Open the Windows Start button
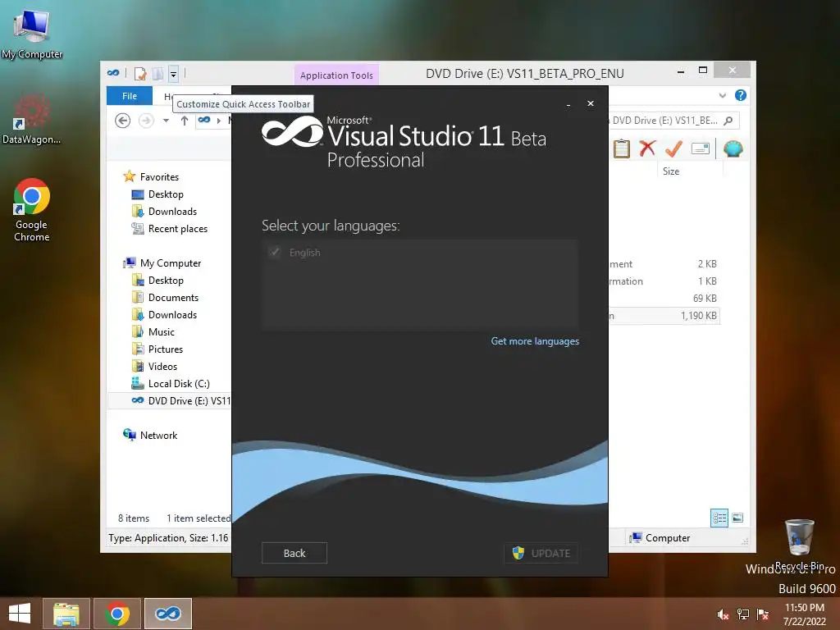840x630 pixels. pos(20,614)
